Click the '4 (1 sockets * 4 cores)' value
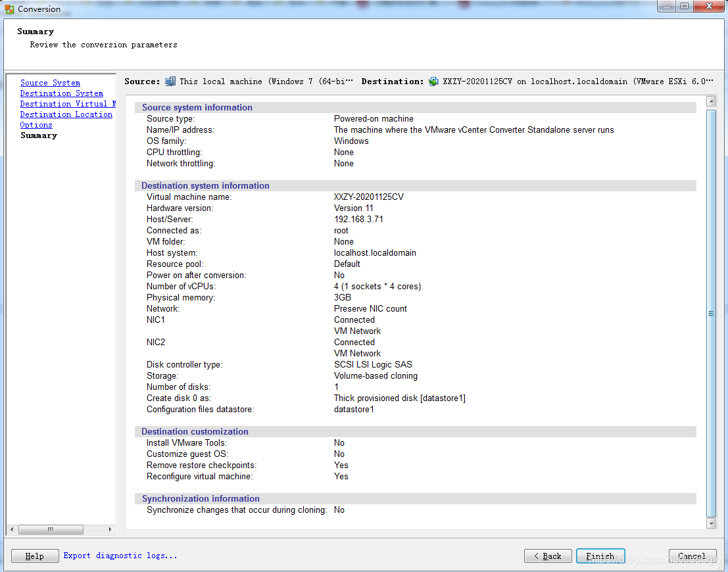This screenshot has width=728, height=572. (377, 287)
